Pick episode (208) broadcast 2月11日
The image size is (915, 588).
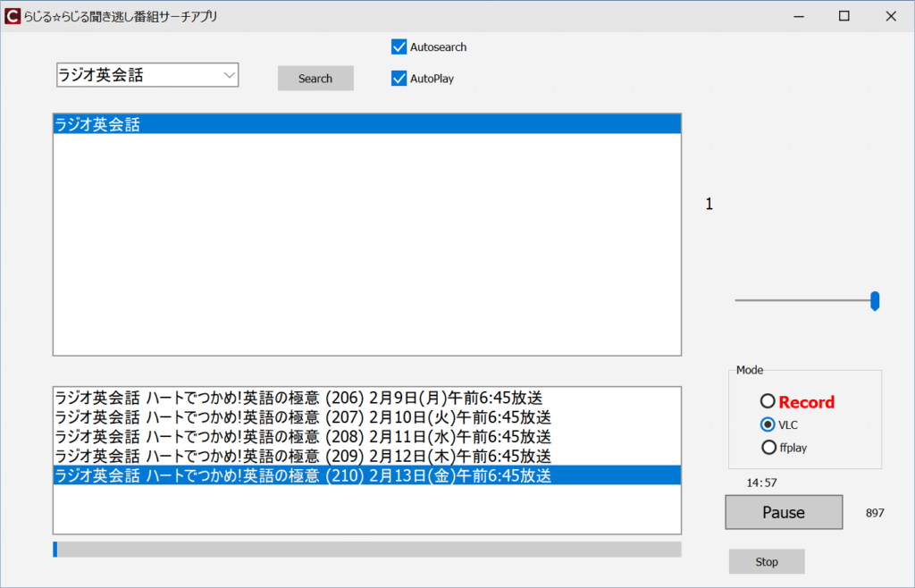coord(302,437)
